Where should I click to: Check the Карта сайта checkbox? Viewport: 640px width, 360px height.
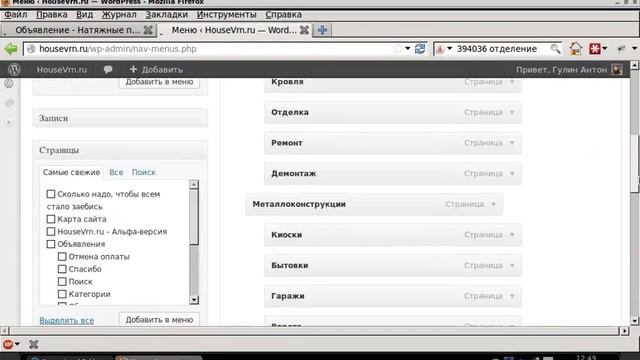51,219
